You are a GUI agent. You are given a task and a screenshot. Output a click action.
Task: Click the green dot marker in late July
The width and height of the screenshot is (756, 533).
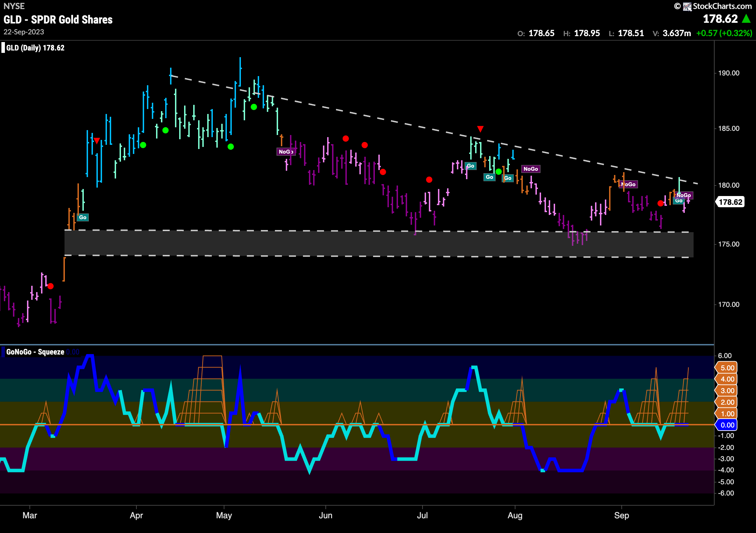tap(498, 172)
